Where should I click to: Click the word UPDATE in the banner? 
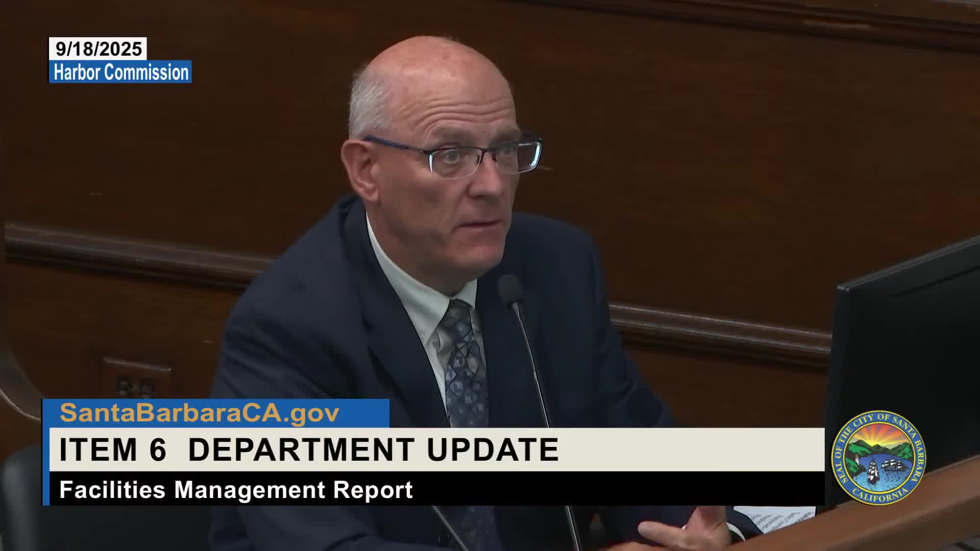(493, 450)
